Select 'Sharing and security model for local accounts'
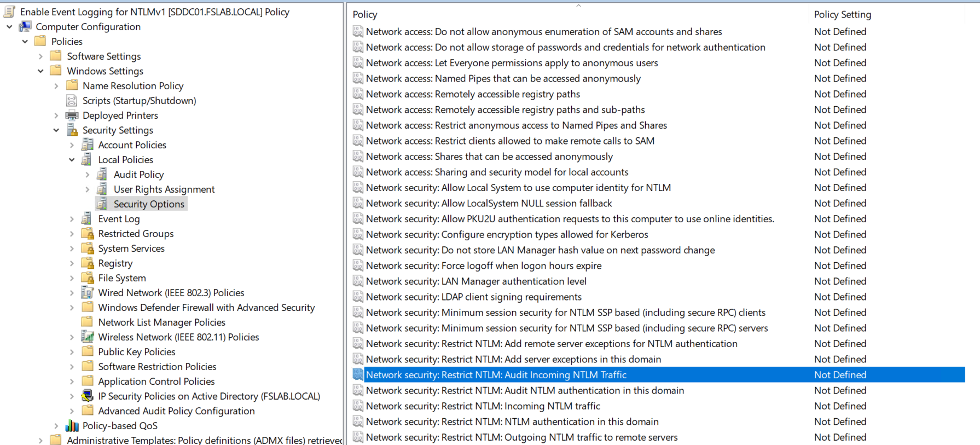 [x=497, y=172]
